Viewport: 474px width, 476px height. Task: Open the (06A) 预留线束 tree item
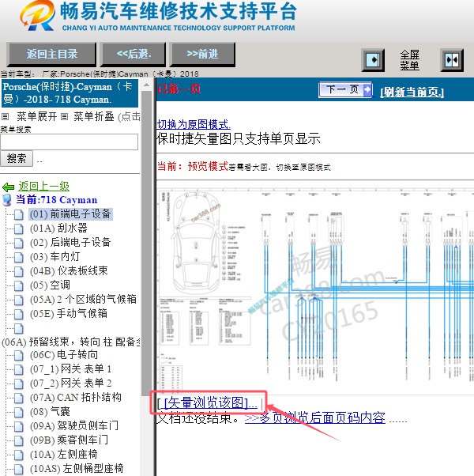point(70,342)
